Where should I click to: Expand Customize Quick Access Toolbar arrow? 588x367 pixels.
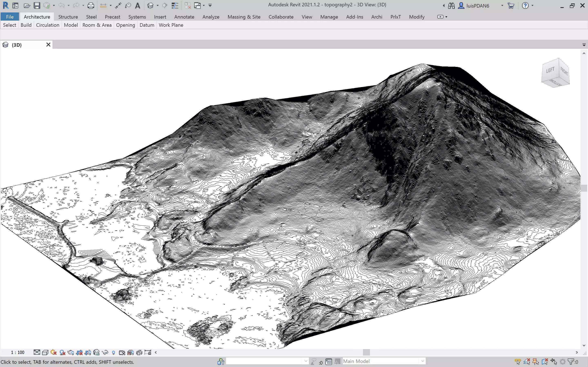[x=210, y=5]
